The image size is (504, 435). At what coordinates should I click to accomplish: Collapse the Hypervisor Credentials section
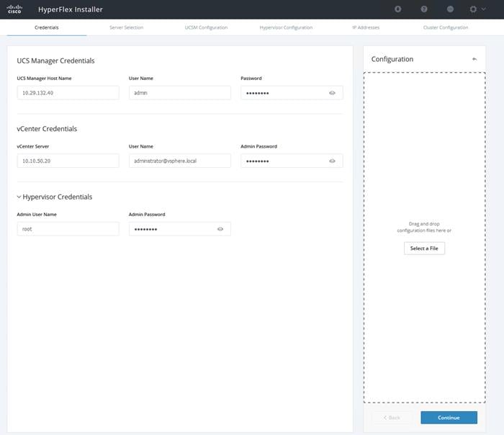[19, 197]
